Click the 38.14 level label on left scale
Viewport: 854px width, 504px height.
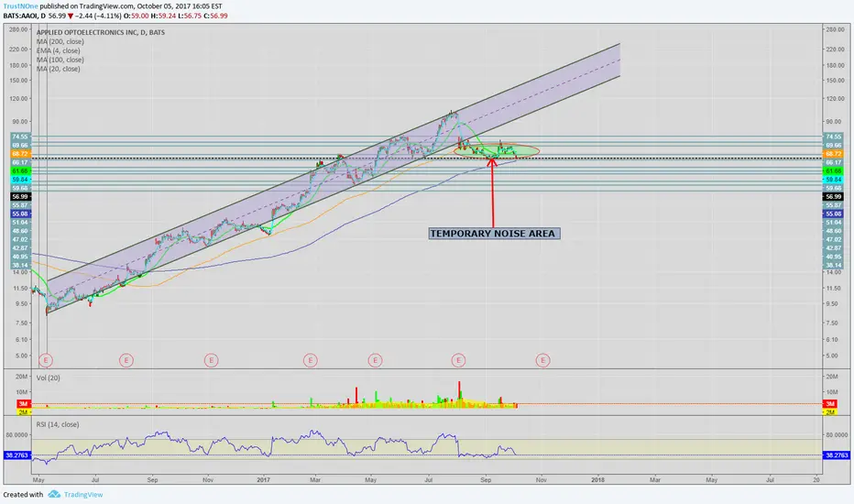pos(20,266)
